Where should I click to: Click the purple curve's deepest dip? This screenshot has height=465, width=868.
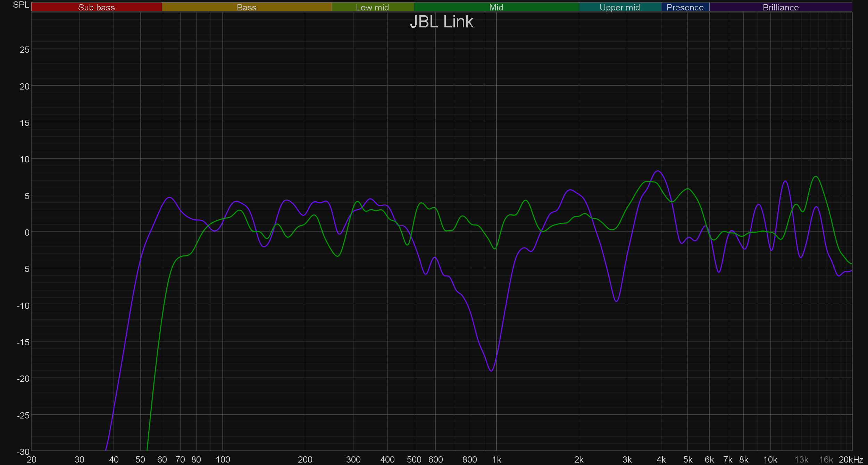point(491,371)
